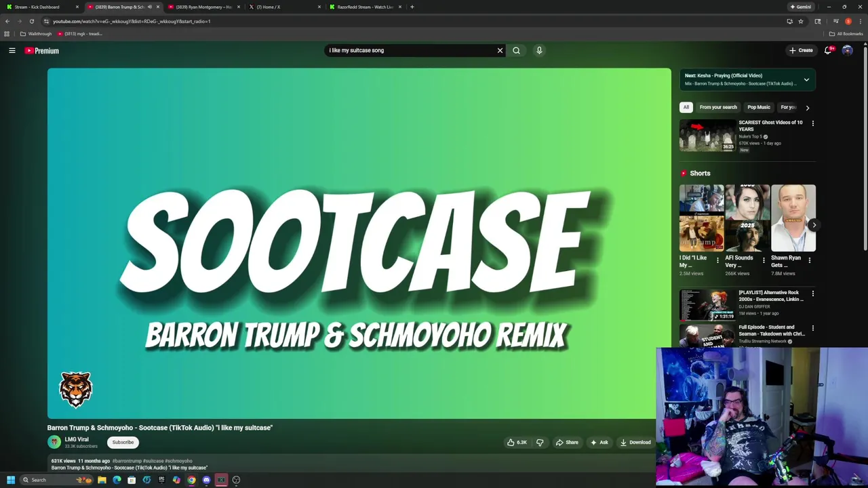868x488 pixels.
Task: Dislike the Sootcase video
Action: click(x=540, y=443)
